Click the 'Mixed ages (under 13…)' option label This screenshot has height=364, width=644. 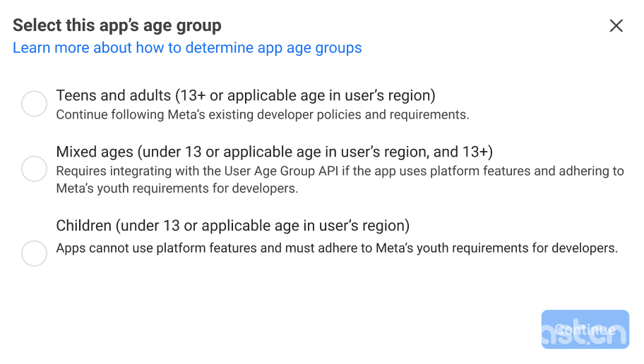coord(275,152)
